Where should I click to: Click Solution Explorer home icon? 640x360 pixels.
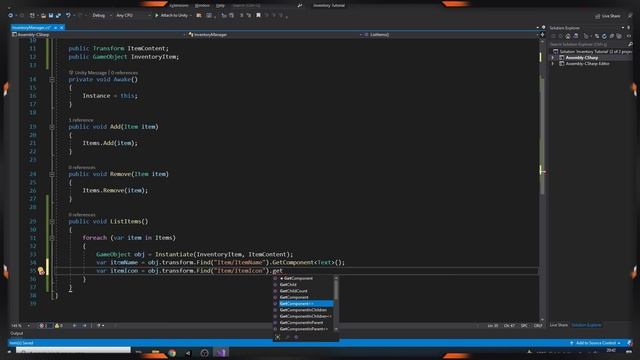tap(568, 36)
